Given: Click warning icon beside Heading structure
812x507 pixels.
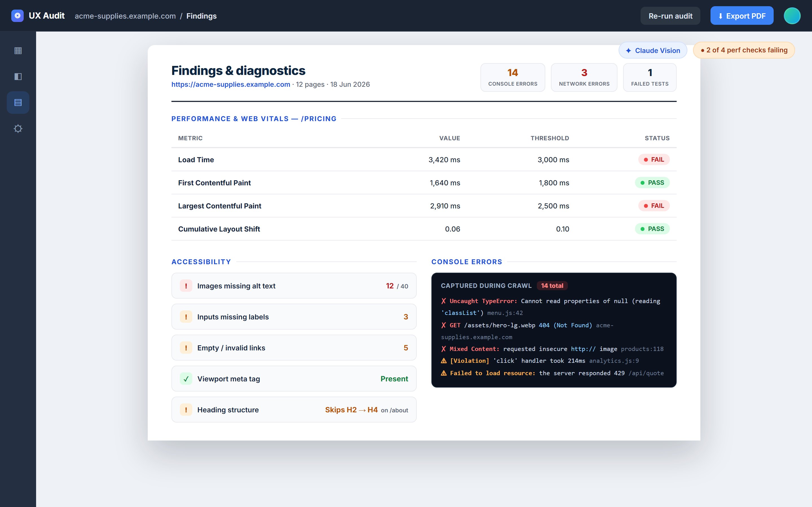Looking at the screenshot, I should pyautogui.click(x=186, y=410).
